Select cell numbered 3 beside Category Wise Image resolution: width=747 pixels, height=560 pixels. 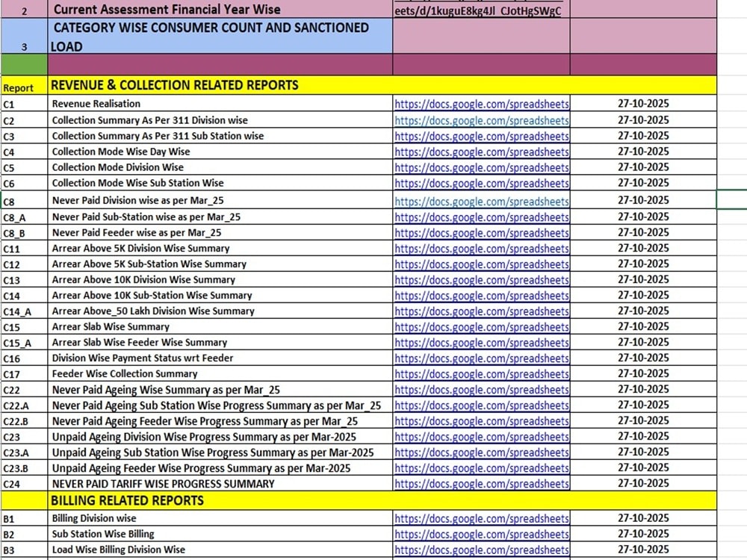tap(24, 36)
